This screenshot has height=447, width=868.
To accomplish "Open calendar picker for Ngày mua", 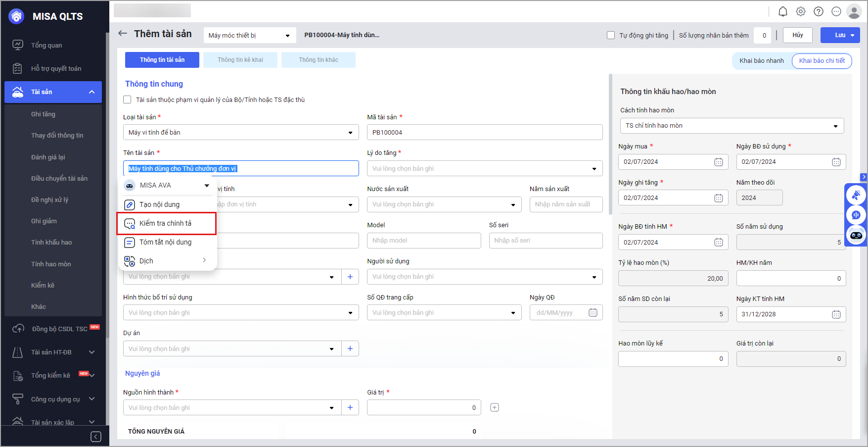I will pos(718,162).
